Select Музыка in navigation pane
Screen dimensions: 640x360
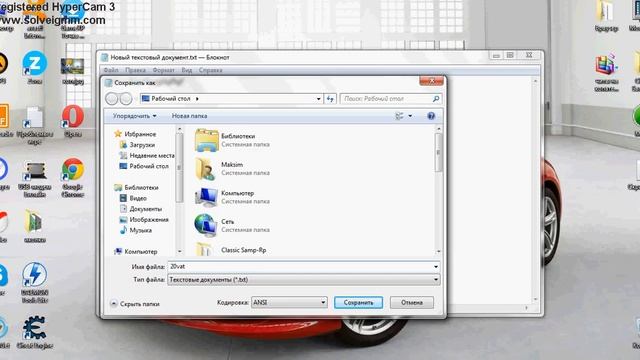coord(136,230)
